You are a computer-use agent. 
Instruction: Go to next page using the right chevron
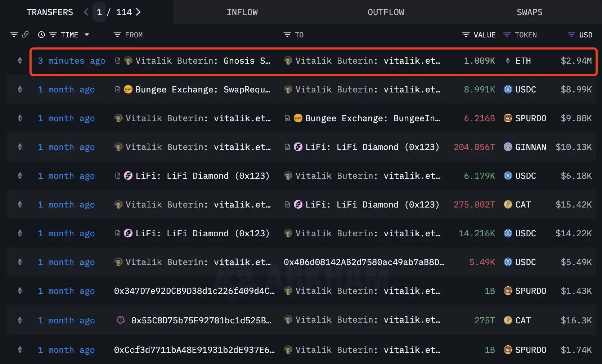138,12
